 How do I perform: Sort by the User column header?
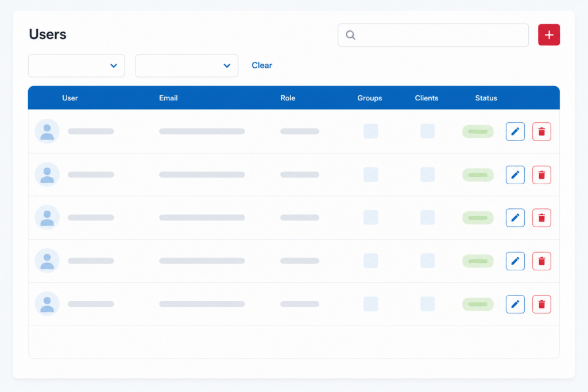[69, 98]
